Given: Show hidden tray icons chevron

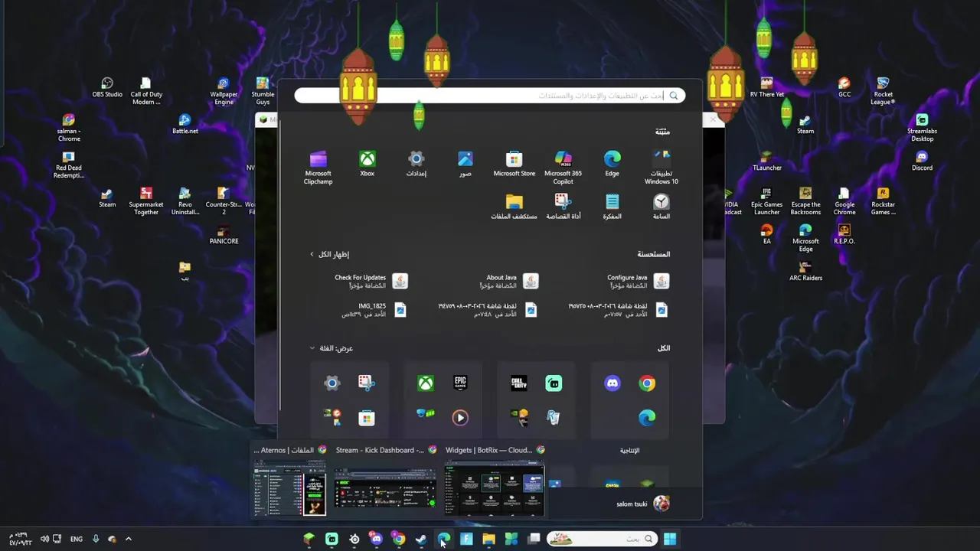Looking at the screenshot, I should 128,539.
